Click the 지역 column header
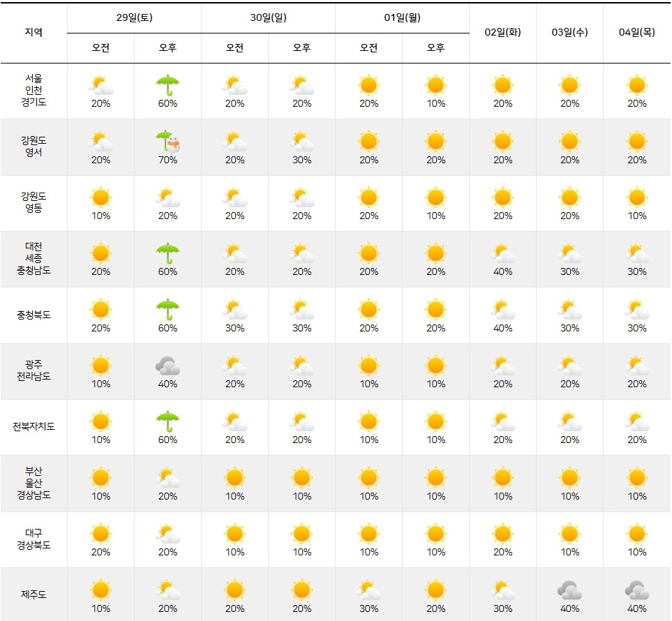The image size is (672, 621). [33, 33]
